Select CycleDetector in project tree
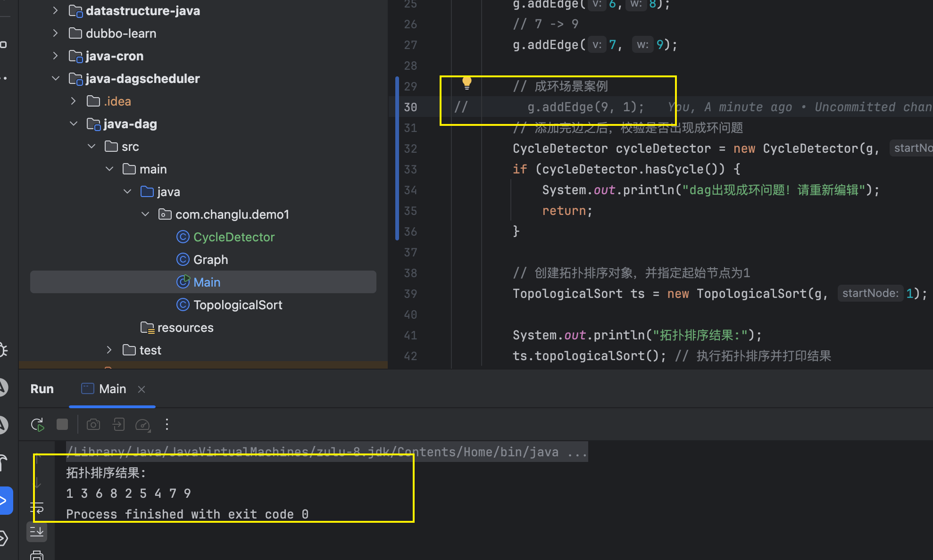Screen dimensions: 933x560 [x=234, y=237]
